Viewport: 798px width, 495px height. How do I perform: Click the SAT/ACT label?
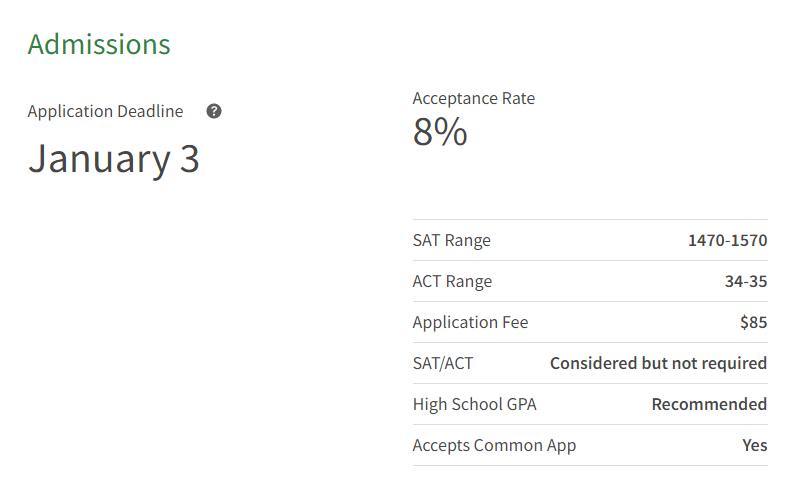[442, 363]
